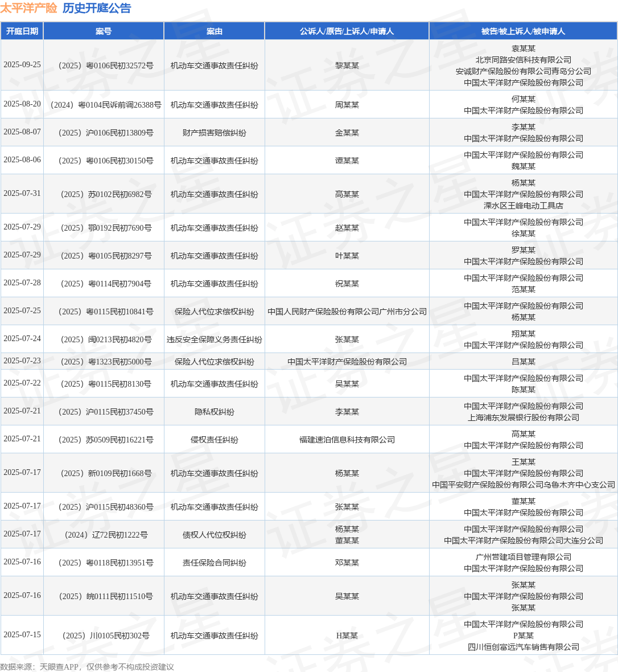Select the 公诉人/原告/上诉人/申请人 column header

(x=347, y=31)
